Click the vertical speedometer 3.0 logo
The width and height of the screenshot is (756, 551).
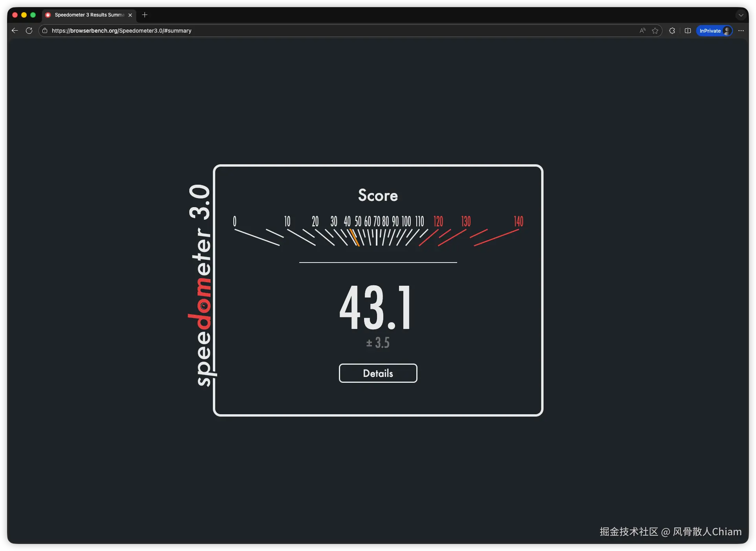click(201, 285)
